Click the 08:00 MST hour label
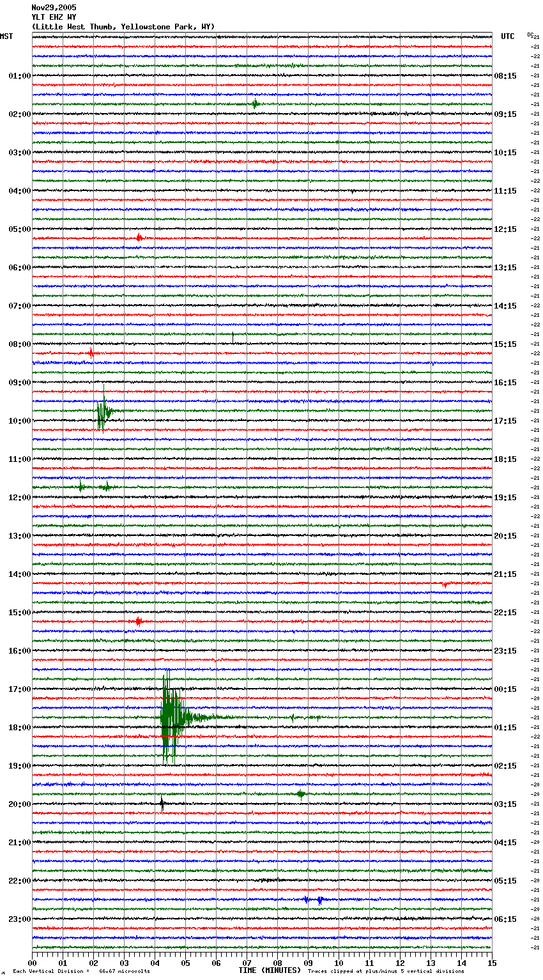This screenshot has width=543, height=980. pyautogui.click(x=19, y=344)
